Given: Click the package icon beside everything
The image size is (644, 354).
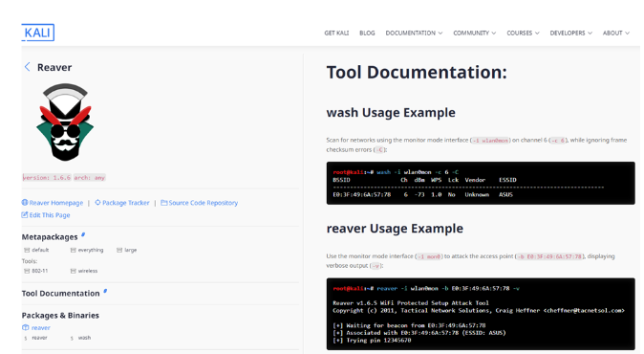Looking at the screenshot, I should click(74, 250).
